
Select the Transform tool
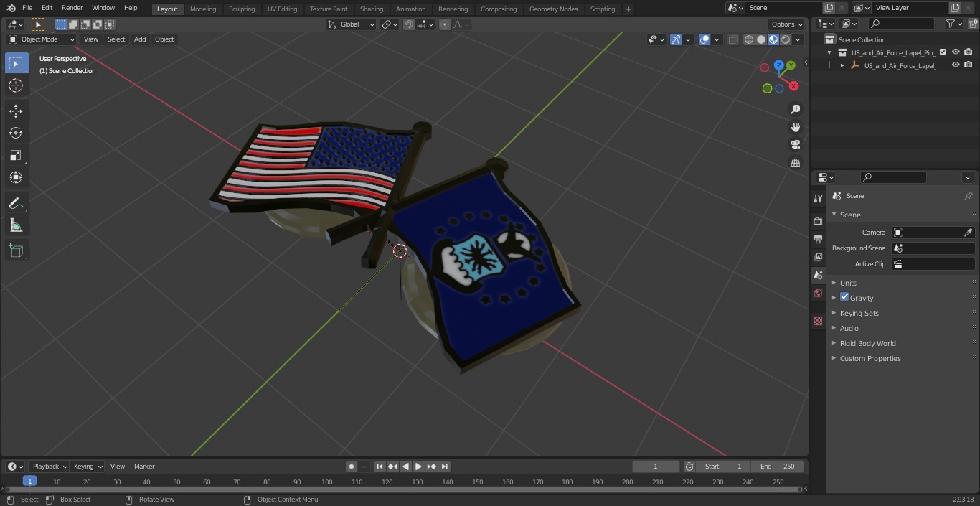[16, 177]
